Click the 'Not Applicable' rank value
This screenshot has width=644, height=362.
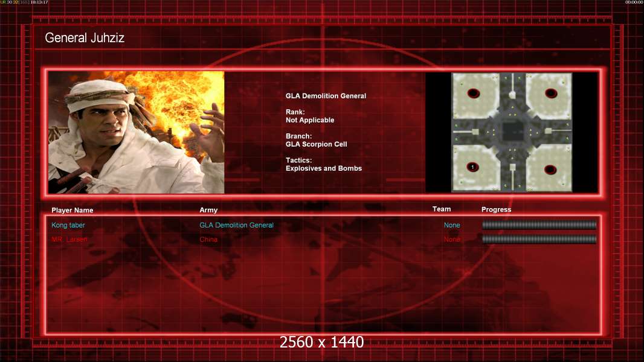(310, 120)
